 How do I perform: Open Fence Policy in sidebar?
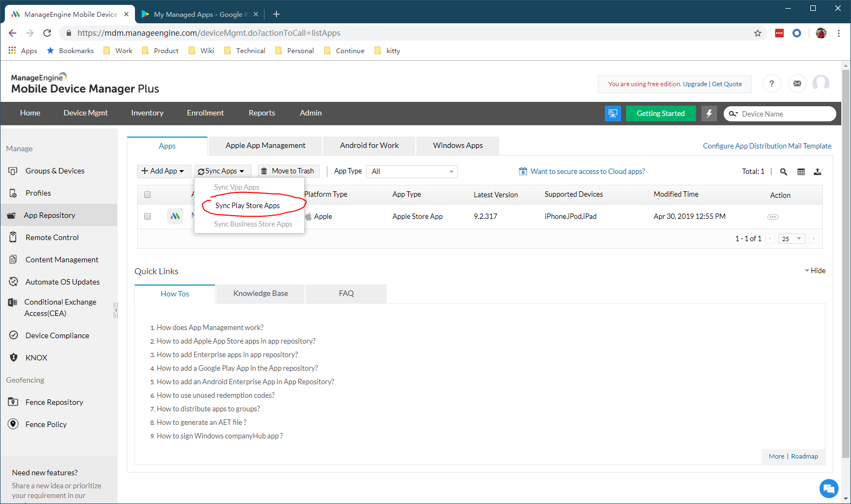pyautogui.click(x=46, y=424)
